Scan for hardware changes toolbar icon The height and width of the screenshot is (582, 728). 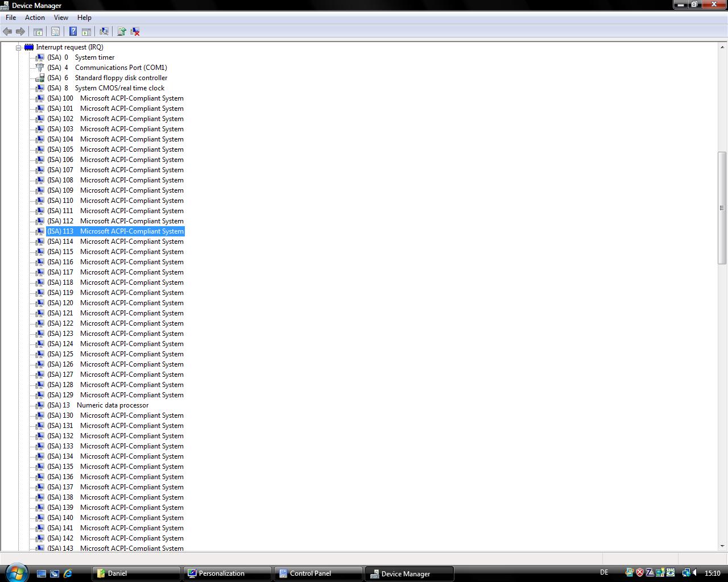point(104,32)
